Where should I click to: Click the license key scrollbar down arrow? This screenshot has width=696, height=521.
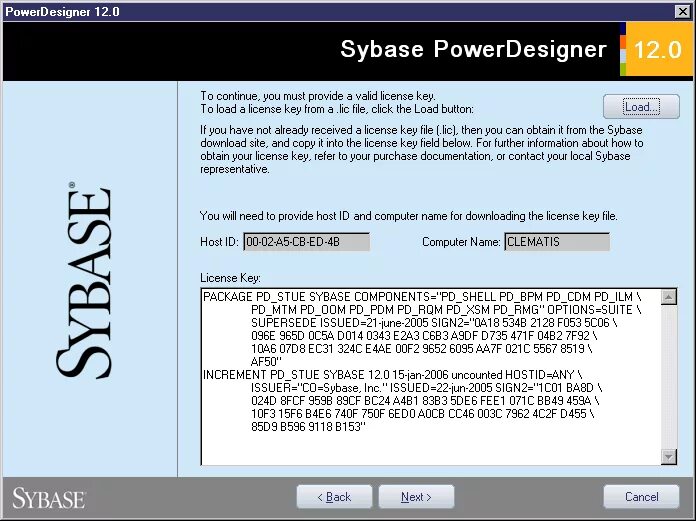coord(668,456)
